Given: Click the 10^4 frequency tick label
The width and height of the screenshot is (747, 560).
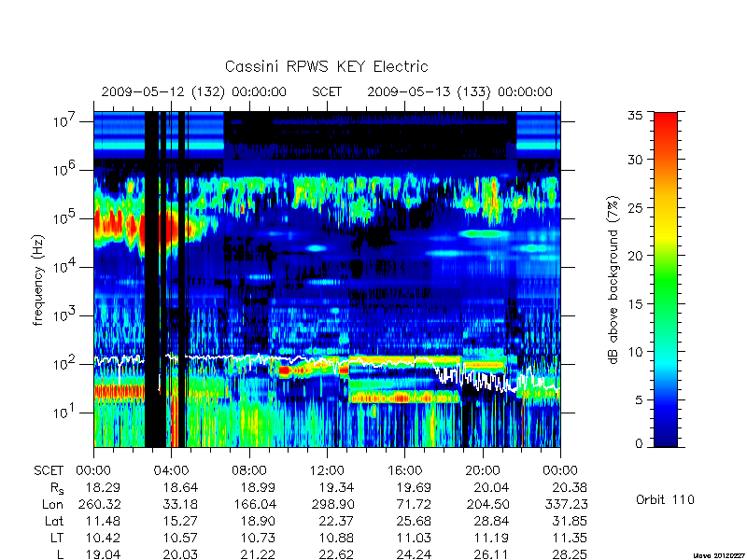Looking at the screenshot, I should click(65, 266).
